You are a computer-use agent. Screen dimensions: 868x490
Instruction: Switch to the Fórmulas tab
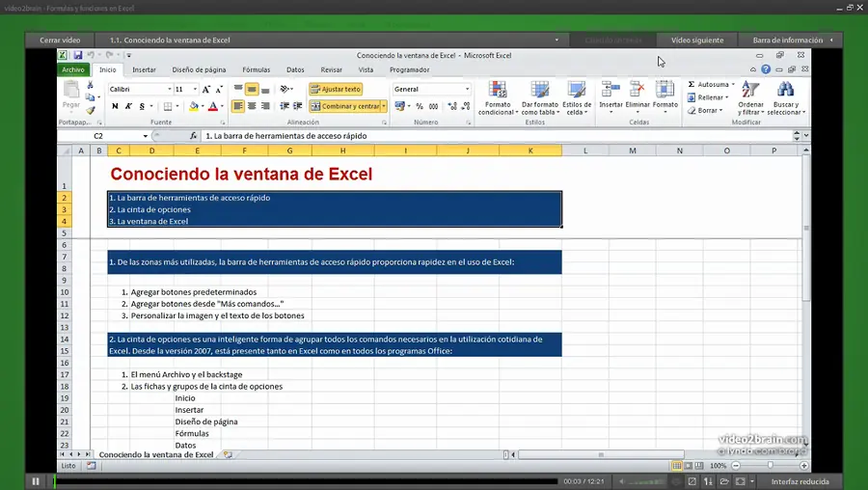pos(257,69)
